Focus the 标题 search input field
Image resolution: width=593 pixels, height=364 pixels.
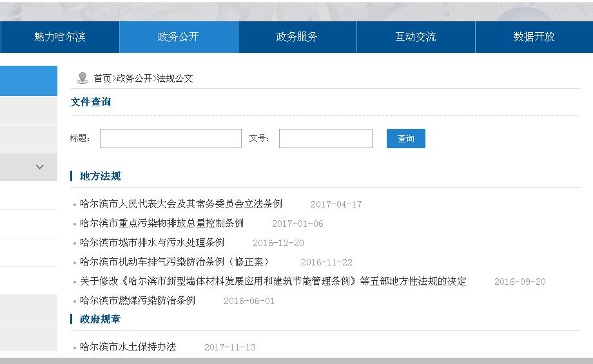(x=171, y=139)
